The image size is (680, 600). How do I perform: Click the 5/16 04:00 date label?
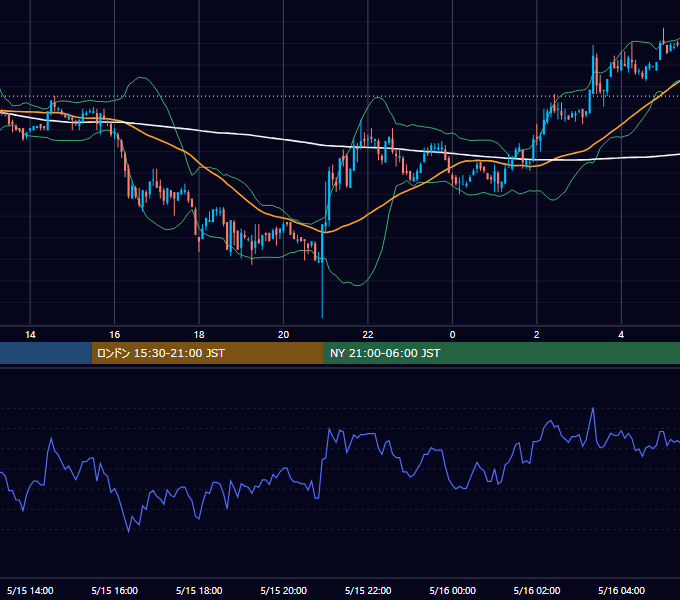(x=621, y=590)
